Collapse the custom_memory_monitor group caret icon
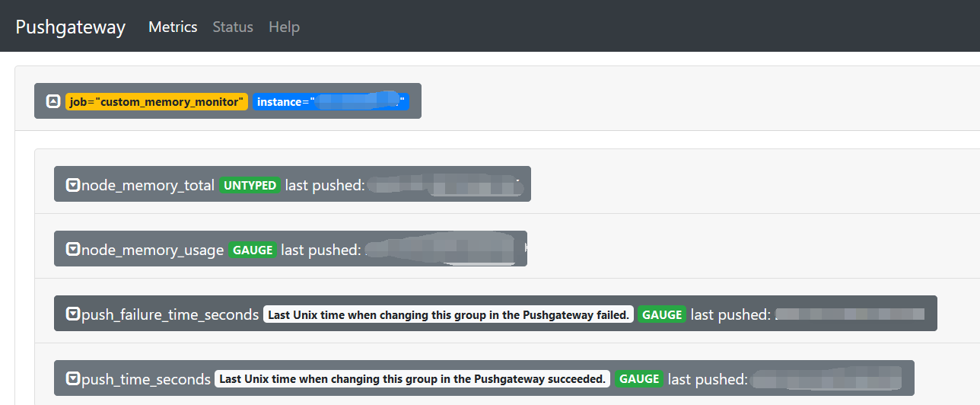This screenshot has height=405, width=980. coord(53,101)
